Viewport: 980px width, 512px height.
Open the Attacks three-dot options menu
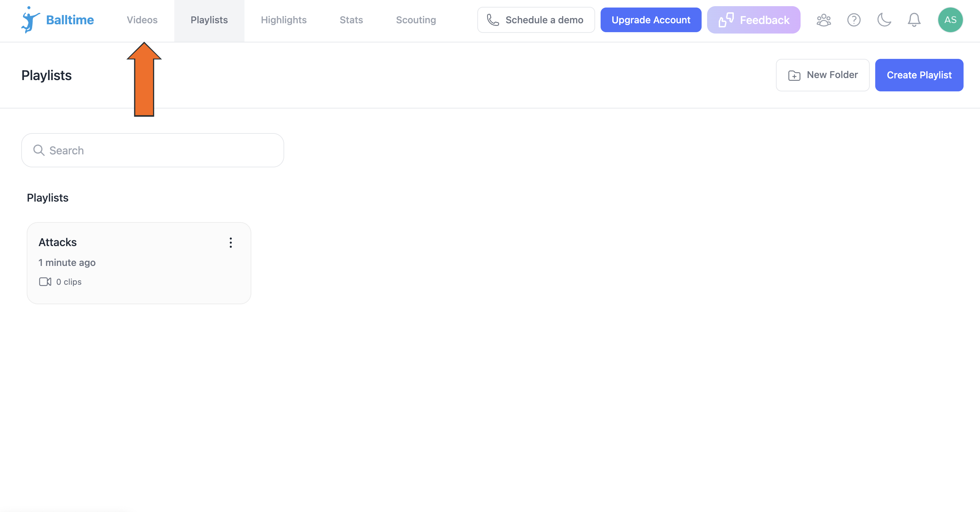click(x=230, y=243)
